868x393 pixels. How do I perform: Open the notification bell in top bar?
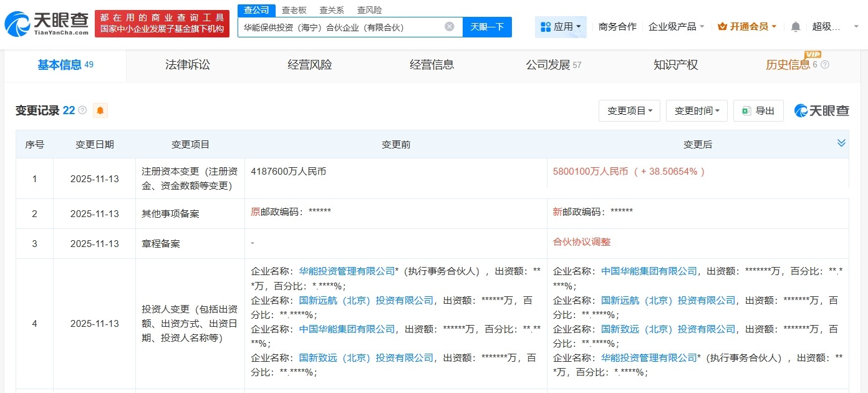(x=795, y=27)
